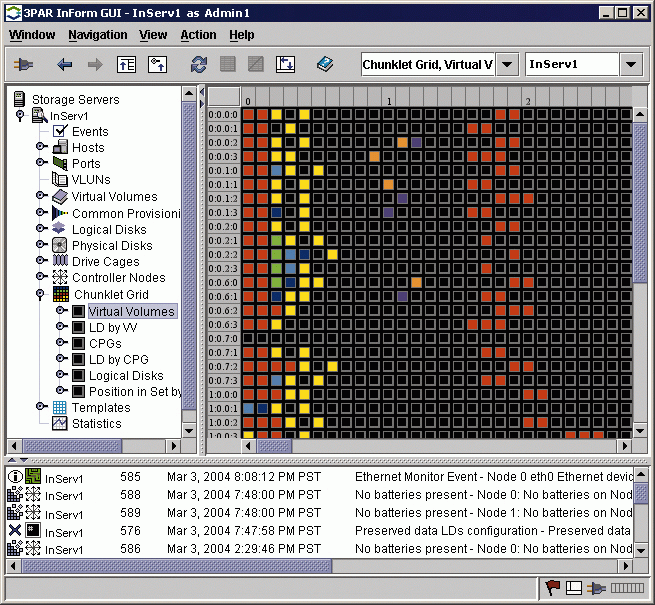
Task: Expand the LD by VV node
Action: [x=61, y=326]
